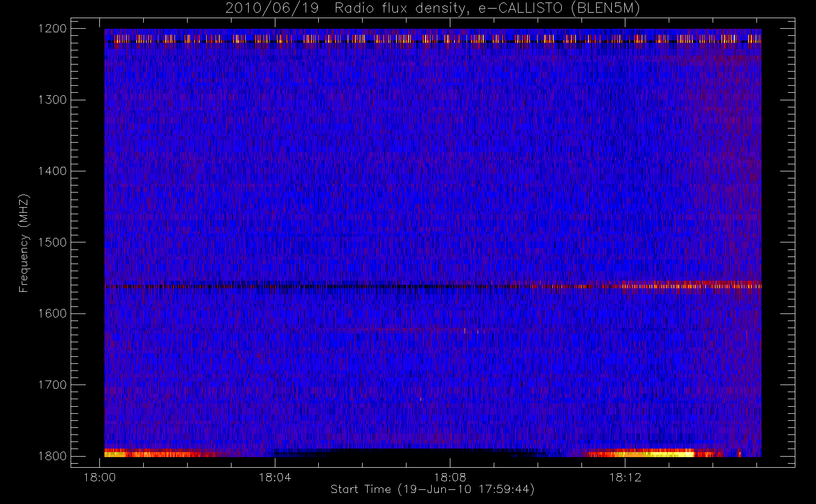This screenshot has height=504, width=816.
Task: Select the 1800 frequency tick label
Action: pos(52,456)
